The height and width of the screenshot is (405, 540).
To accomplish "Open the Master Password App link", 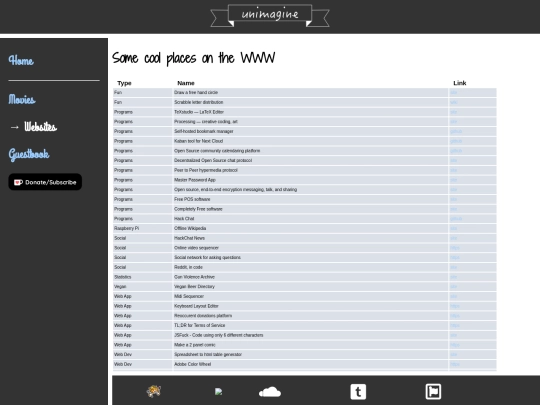I will [453, 180].
